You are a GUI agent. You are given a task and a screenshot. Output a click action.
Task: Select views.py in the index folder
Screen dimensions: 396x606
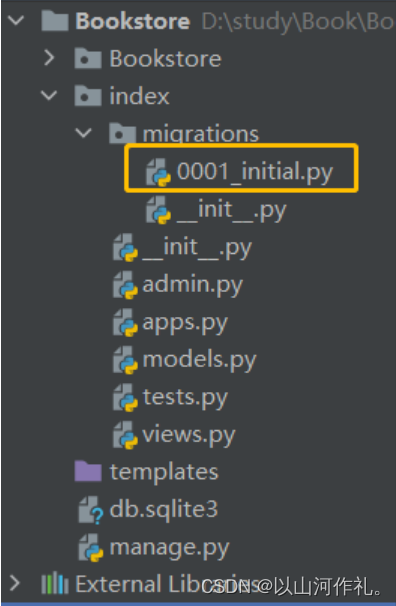coord(189,435)
